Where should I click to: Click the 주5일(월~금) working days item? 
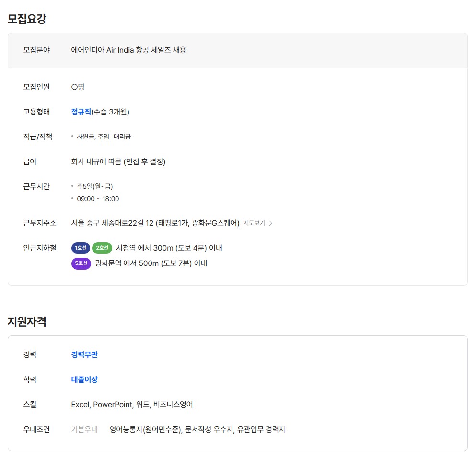tap(95, 186)
